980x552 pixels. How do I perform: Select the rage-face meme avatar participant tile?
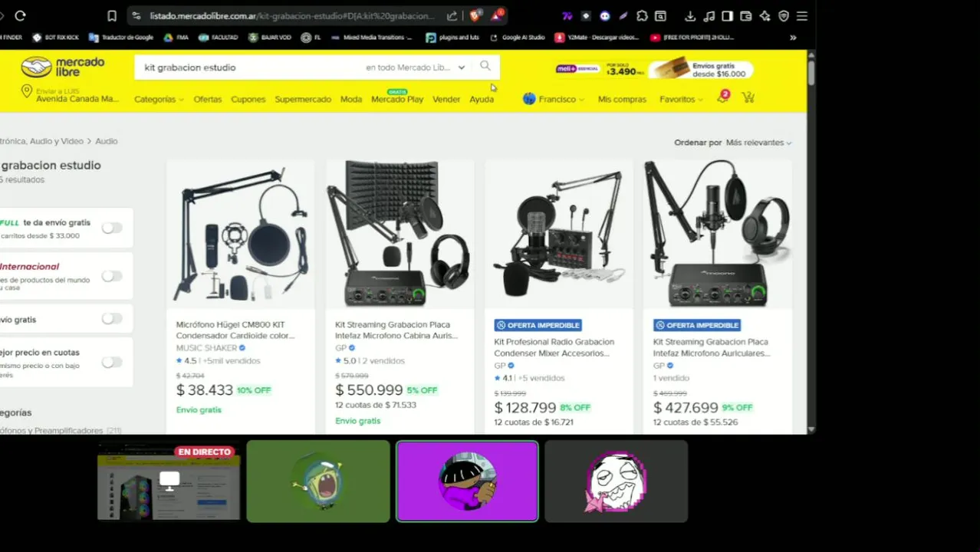tap(617, 481)
